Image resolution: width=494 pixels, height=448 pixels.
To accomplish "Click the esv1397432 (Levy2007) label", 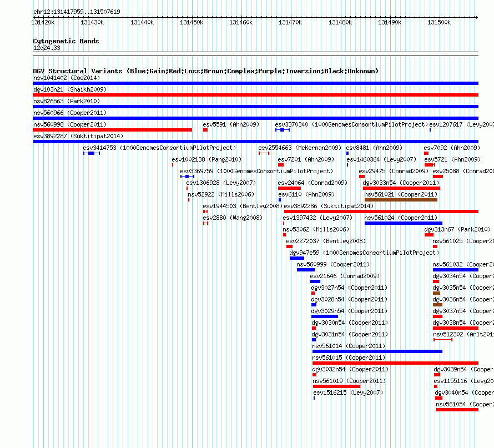I will point(317,218).
